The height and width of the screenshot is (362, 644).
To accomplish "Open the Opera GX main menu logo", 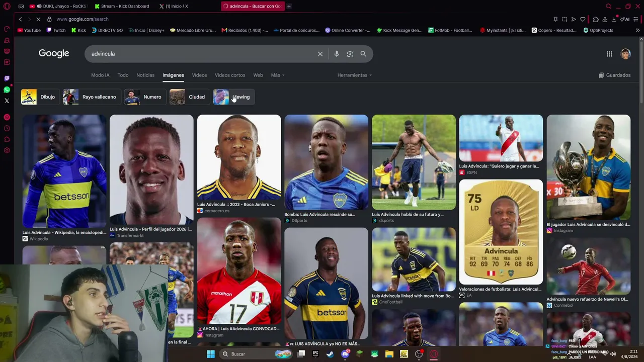I will pos(7,6).
